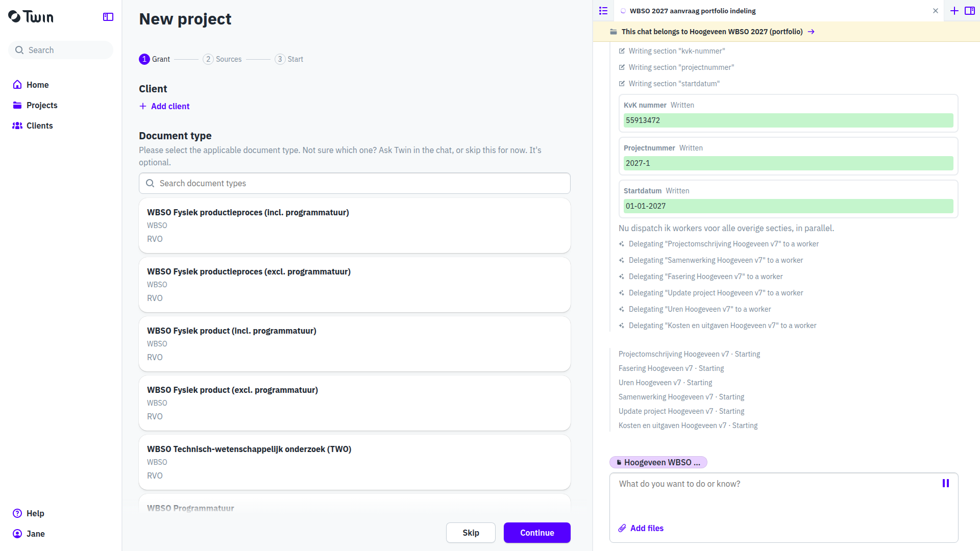Select WBSO Fysiek product (incl. programmatuur)
This screenshot has height=551, width=980.
point(355,344)
